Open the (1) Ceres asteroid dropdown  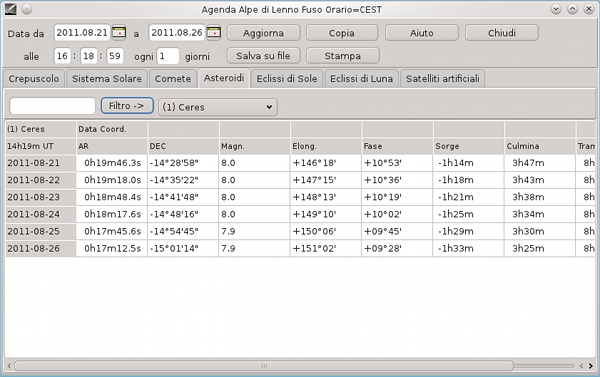218,107
